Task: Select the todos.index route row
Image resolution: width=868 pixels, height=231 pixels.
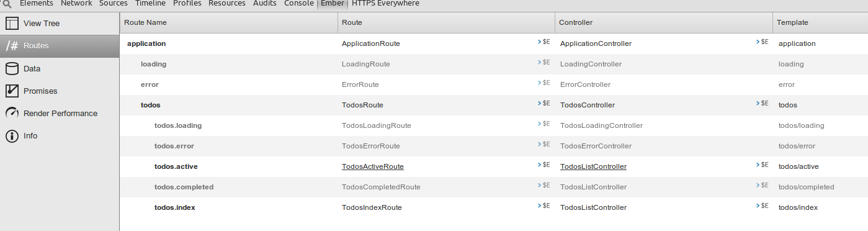Action: (494, 207)
